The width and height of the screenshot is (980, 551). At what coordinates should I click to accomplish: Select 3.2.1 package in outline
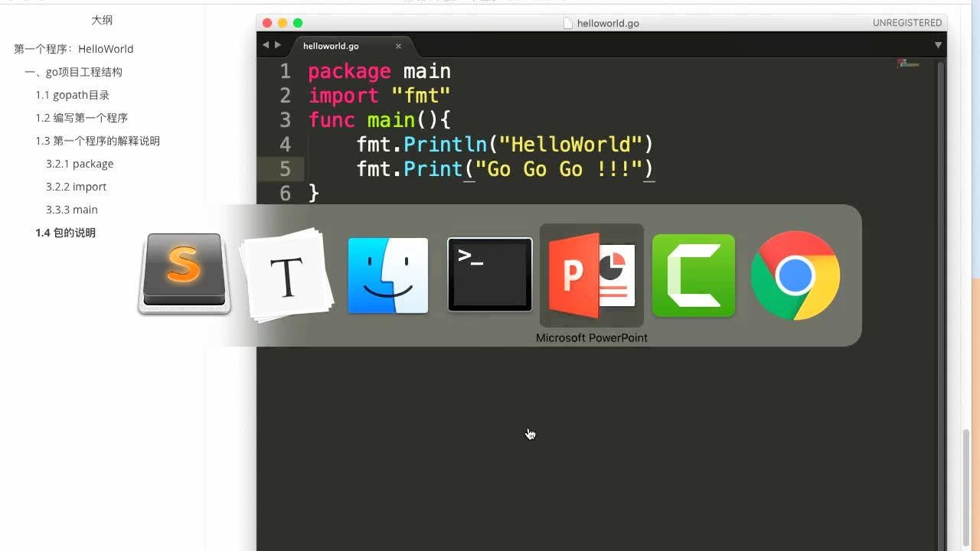click(x=80, y=164)
